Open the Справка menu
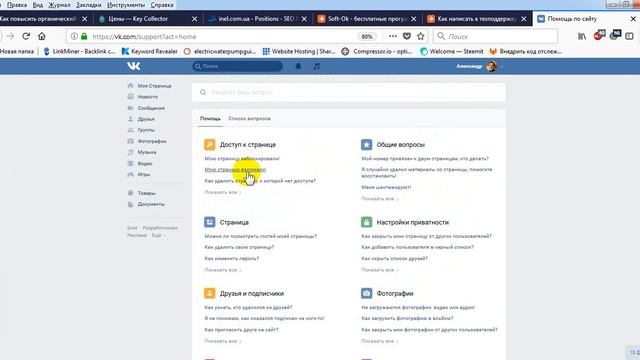 [x=162, y=5]
